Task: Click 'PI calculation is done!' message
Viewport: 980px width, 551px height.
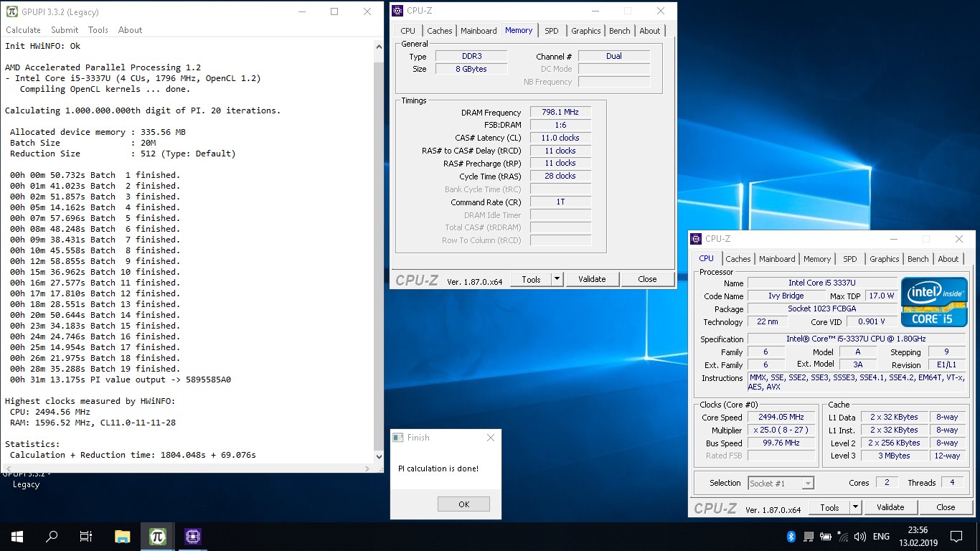Action: click(x=438, y=468)
